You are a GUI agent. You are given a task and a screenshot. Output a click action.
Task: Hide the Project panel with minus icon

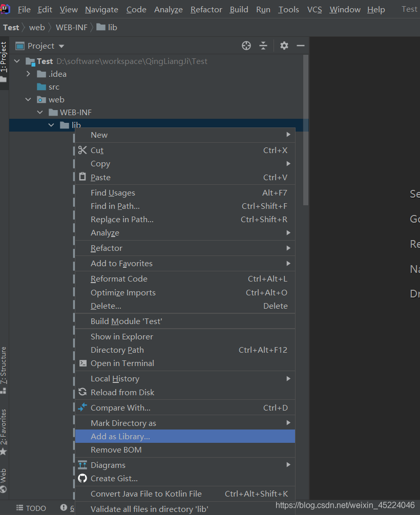tap(301, 46)
